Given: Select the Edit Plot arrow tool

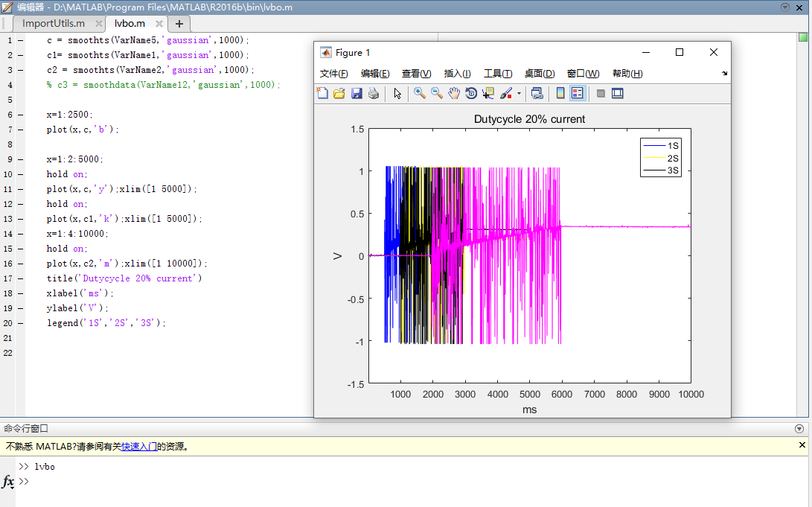Looking at the screenshot, I should tap(397, 93).
